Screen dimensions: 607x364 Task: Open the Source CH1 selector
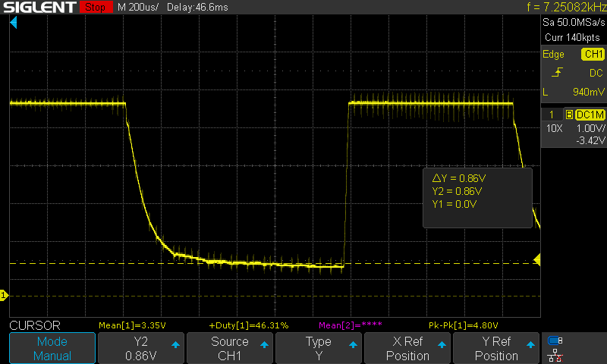click(x=230, y=348)
